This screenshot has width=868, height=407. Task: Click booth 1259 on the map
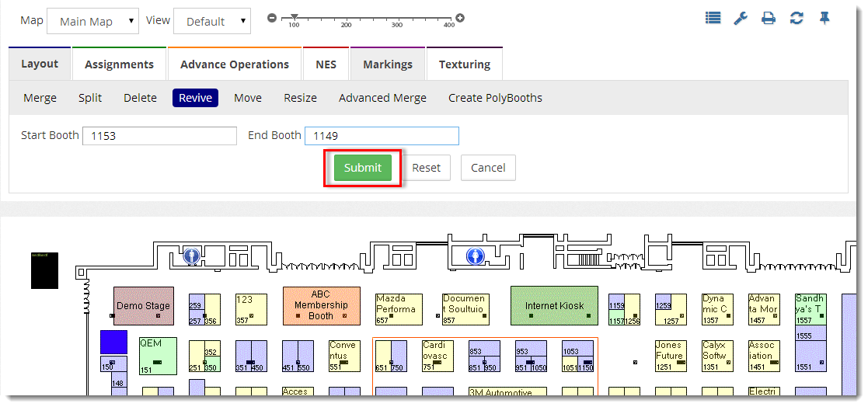coord(663,301)
